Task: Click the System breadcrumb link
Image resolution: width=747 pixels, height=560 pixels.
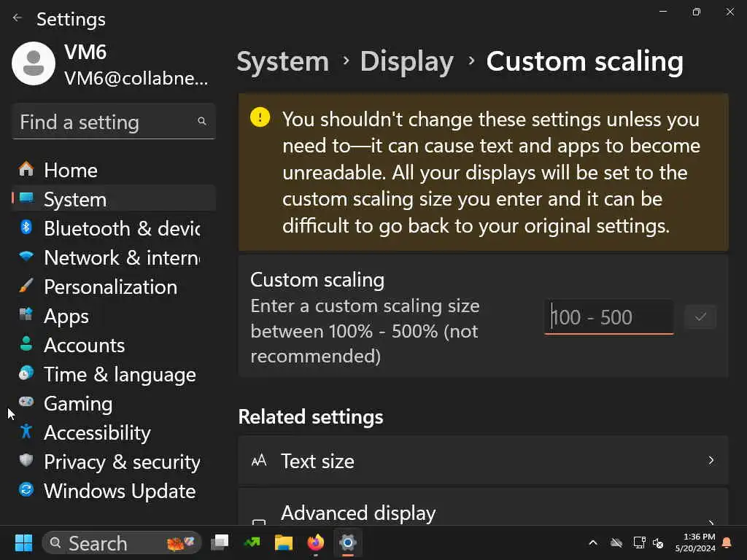Action: pyautogui.click(x=282, y=61)
